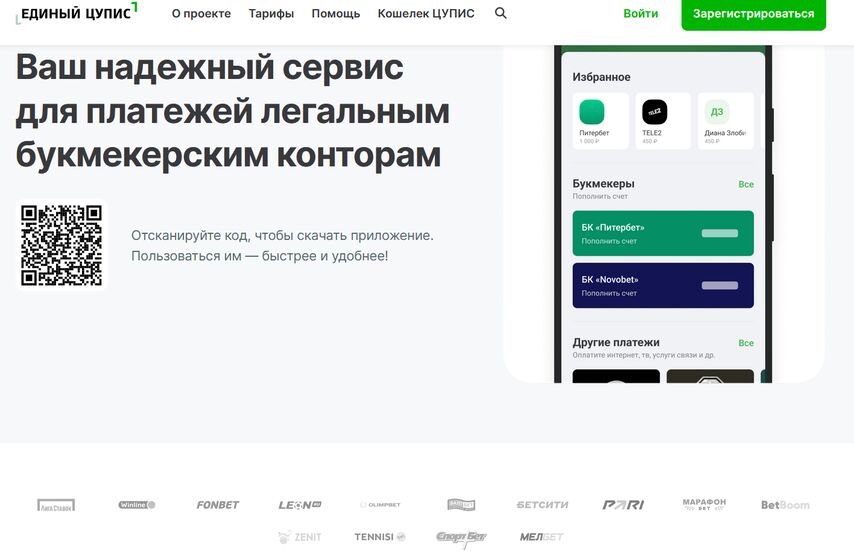Screen dimensions: 854x551
Task: Click the Питербет favorite icon in phone mockup
Action: pos(592,112)
